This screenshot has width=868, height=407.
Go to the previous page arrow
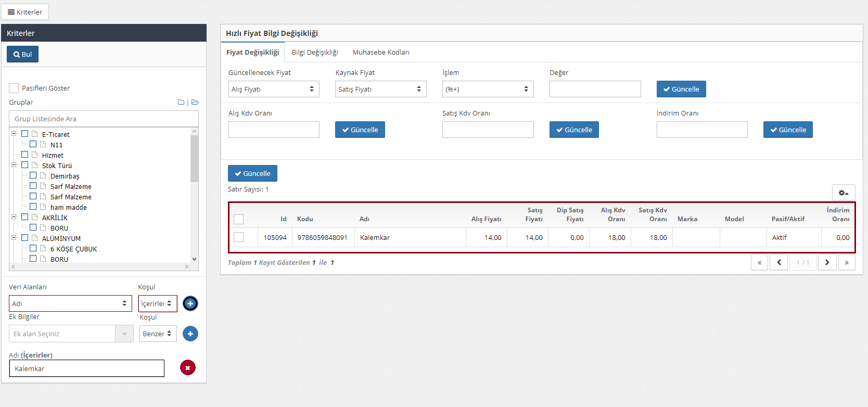tap(778, 262)
